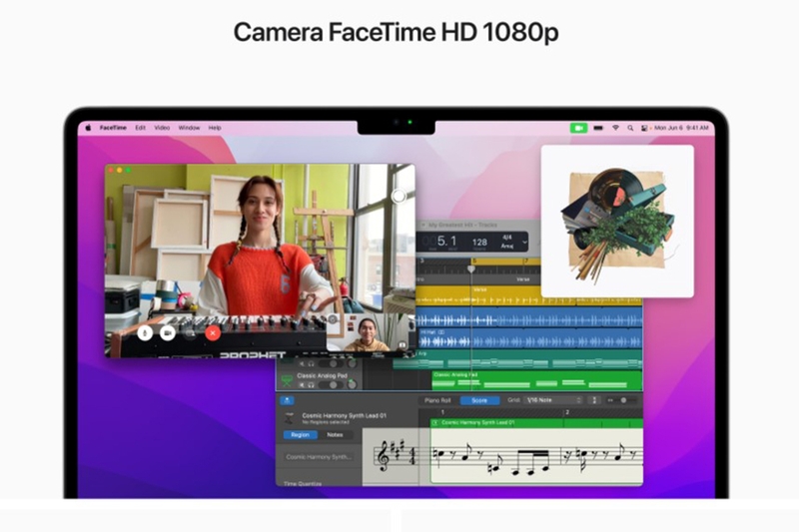Adjust Classic Analog Pad volume slider

point(330,385)
